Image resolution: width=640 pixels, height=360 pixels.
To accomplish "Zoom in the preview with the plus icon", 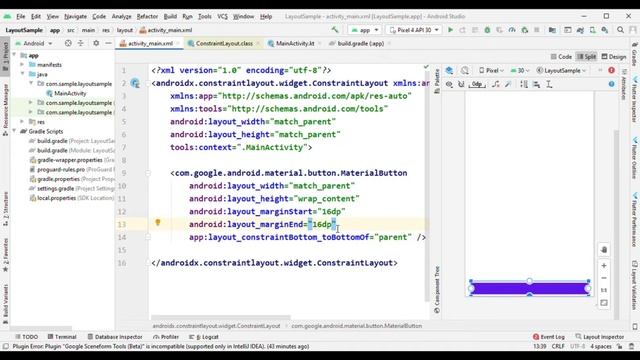I will click(604, 266).
